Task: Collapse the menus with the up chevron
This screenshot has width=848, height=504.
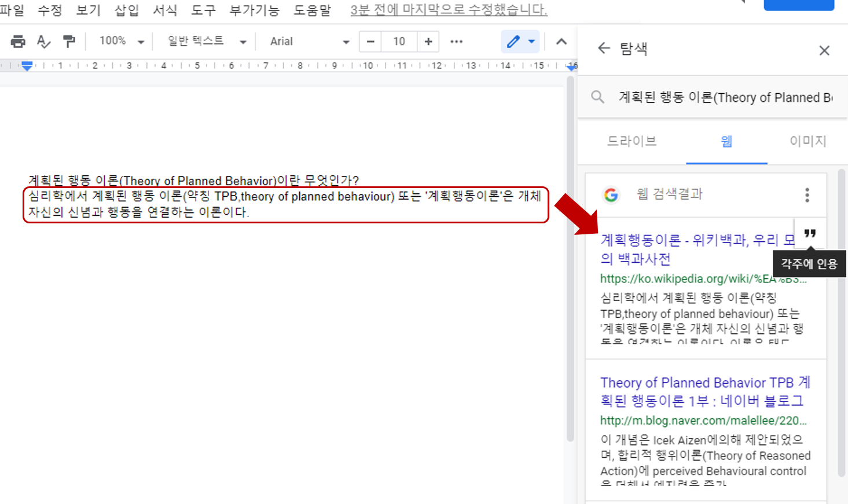Action: [x=561, y=42]
